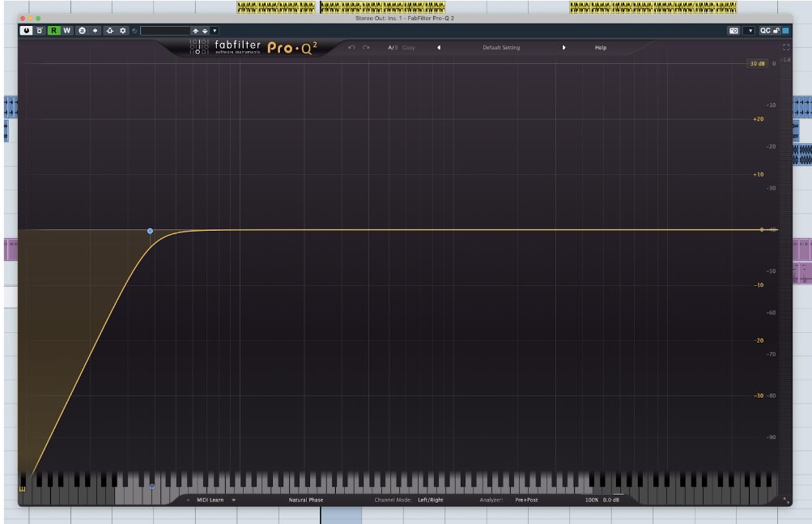Open the 30 dB display range menu
812x524 pixels.
click(x=757, y=63)
